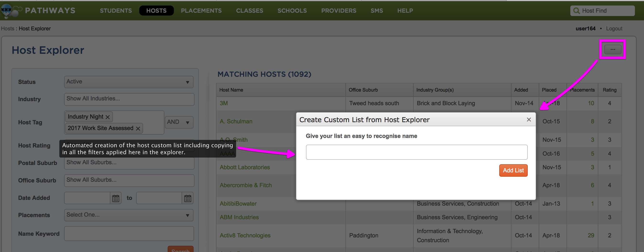
Task: Open the 3M host record
Action: tap(223, 103)
